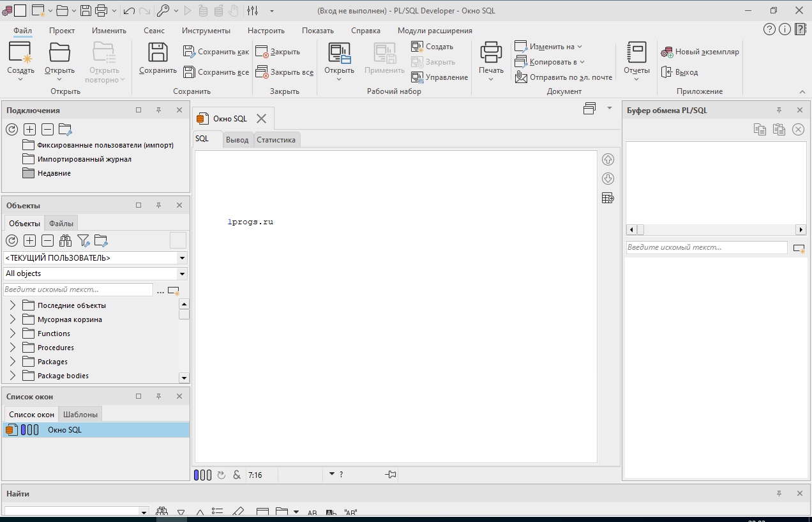
Task: Click the down-arrow next-statement icon beside the editor
Action: (608, 179)
